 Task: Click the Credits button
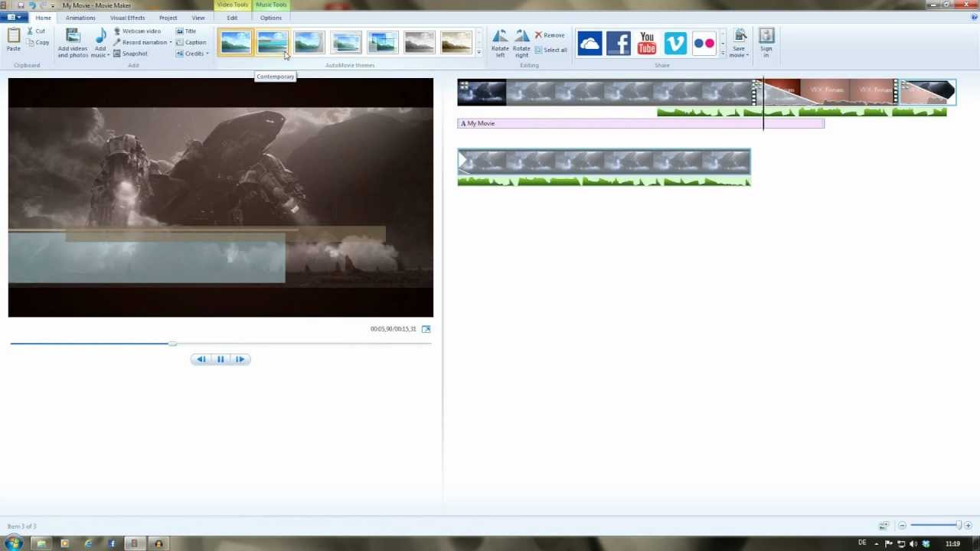click(x=190, y=54)
